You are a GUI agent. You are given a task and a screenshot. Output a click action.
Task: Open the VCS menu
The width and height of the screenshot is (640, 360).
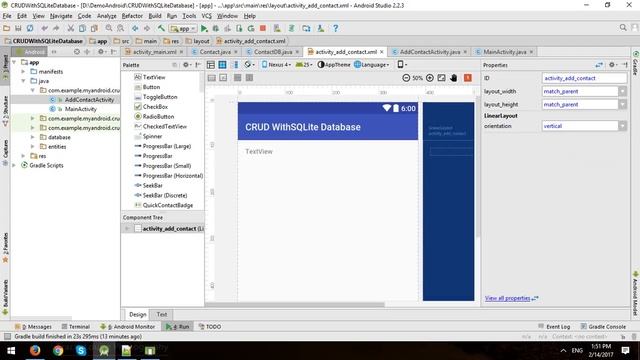coord(207,16)
